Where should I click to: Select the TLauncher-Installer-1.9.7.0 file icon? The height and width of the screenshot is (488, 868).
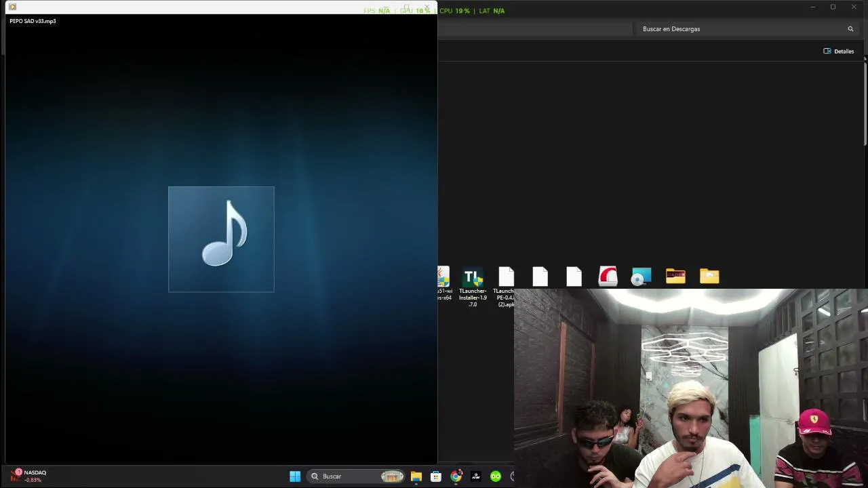[x=473, y=277]
